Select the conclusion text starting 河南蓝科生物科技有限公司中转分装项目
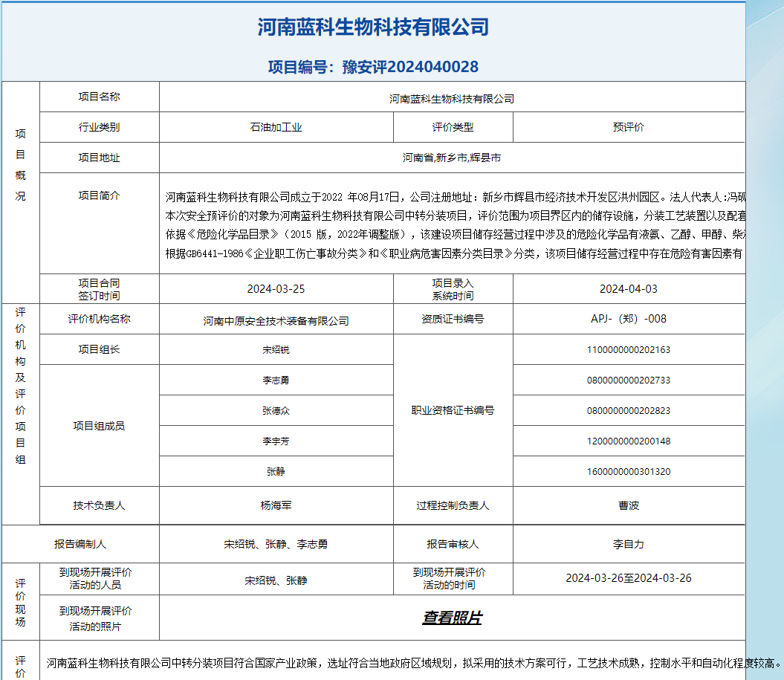Screen dimensions: 784x680 coord(413,664)
